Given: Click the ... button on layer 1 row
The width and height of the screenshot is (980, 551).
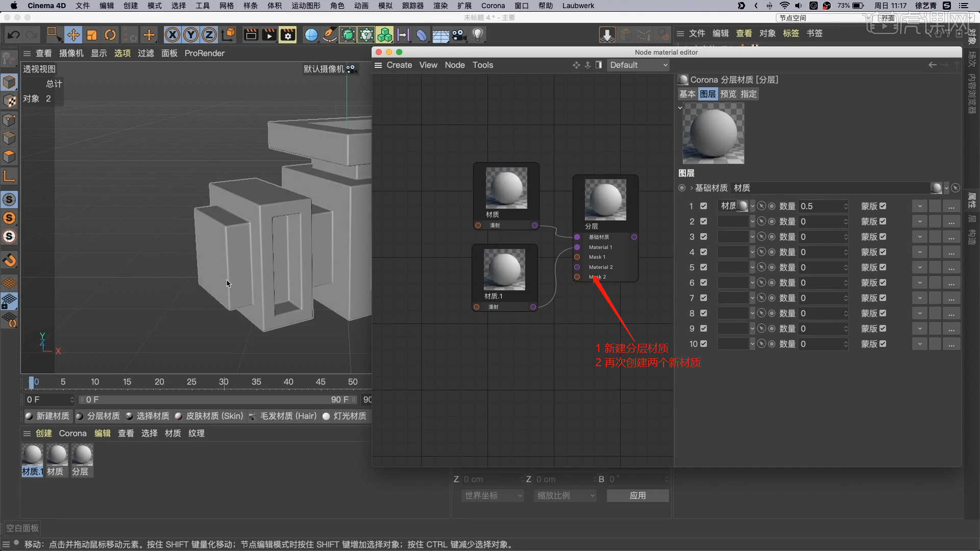Looking at the screenshot, I should tap(951, 206).
